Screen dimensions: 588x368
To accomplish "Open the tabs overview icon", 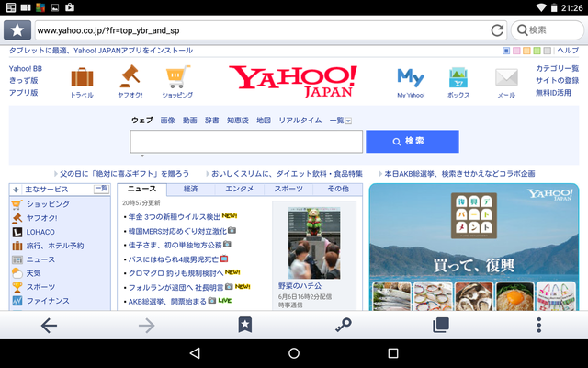I will (x=441, y=325).
